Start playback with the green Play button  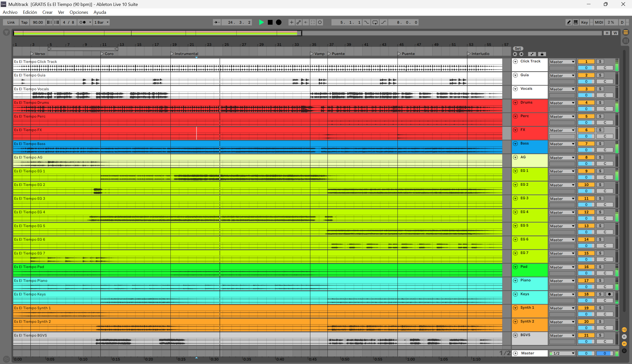coord(261,22)
